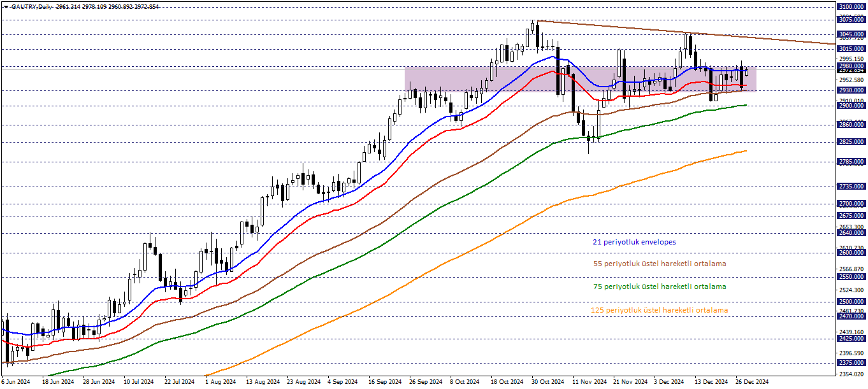Click the 2566.870 price scale value
This screenshot has height=389, width=868.
(852, 269)
